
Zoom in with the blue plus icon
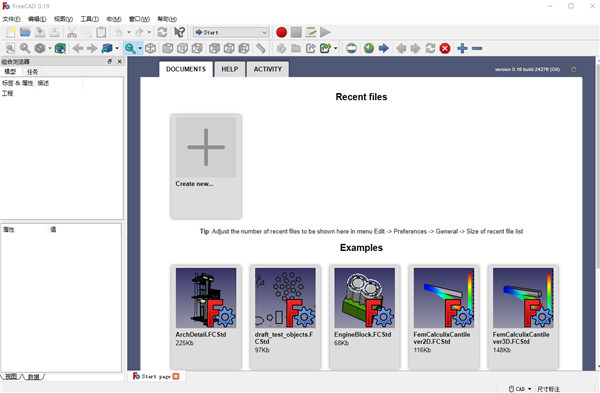(462, 48)
